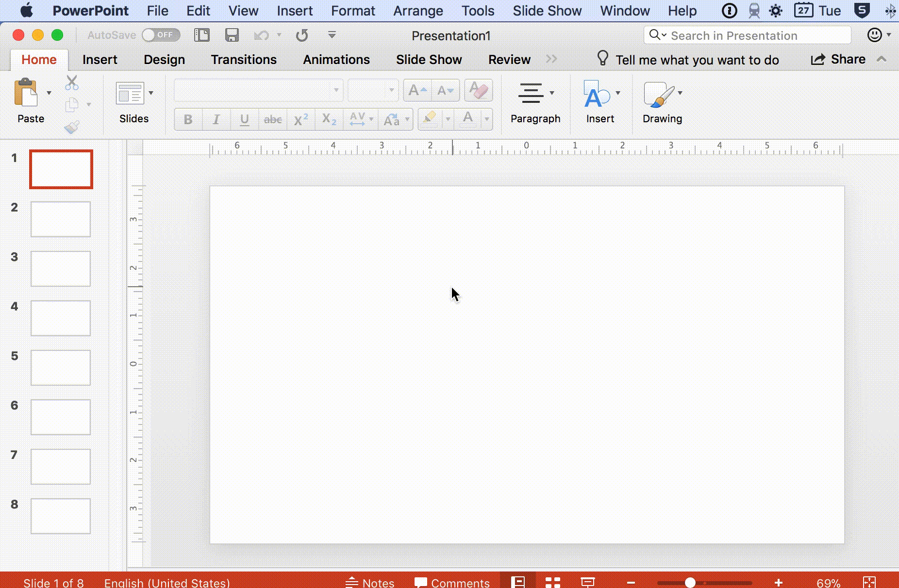This screenshot has height=588, width=899.
Task: Apply superscript formatting
Action: [300, 119]
